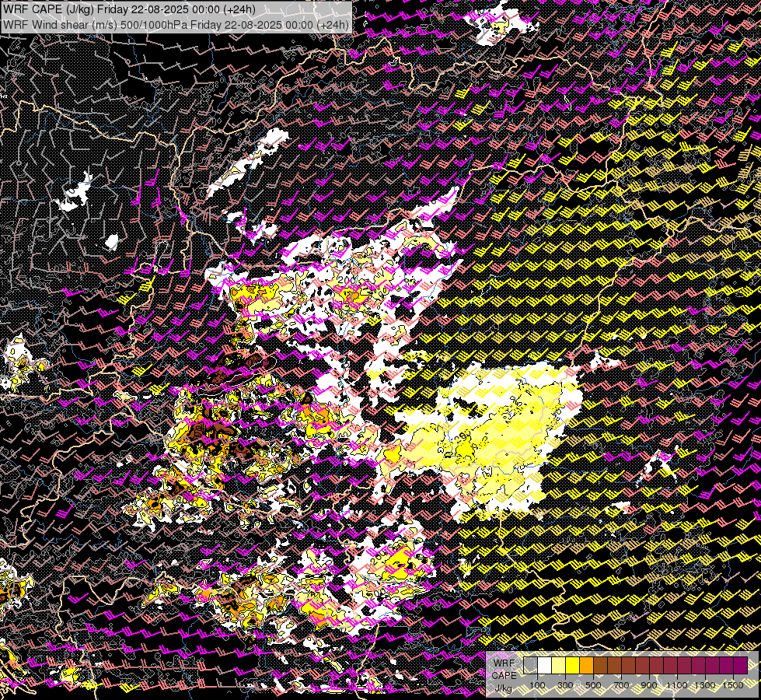
Task: Click the 100 legend value
Action: pyautogui.click(x=537, y=685)
